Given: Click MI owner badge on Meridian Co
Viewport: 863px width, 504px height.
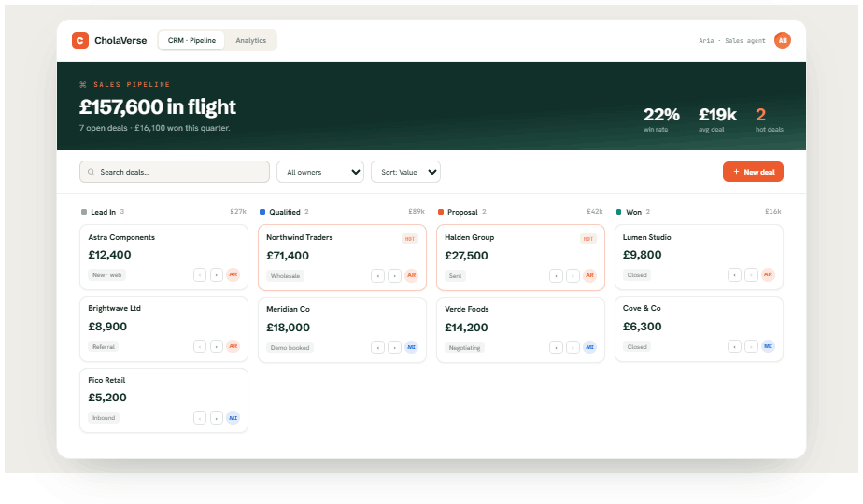Looking at the screenshot, I should [x=411, y=347].
